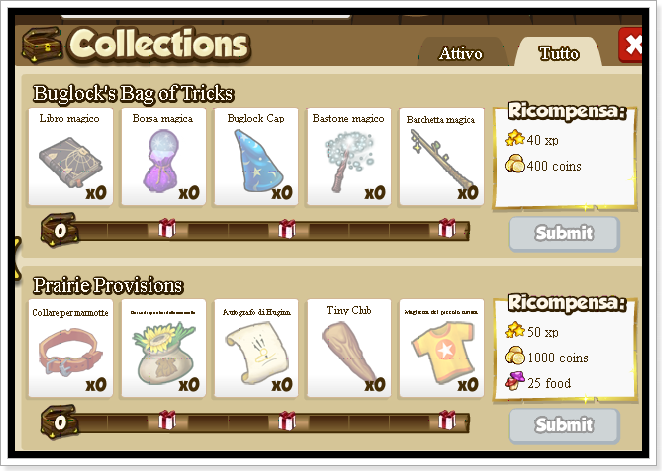Click the sunflower seed sack item

[163, 349]
